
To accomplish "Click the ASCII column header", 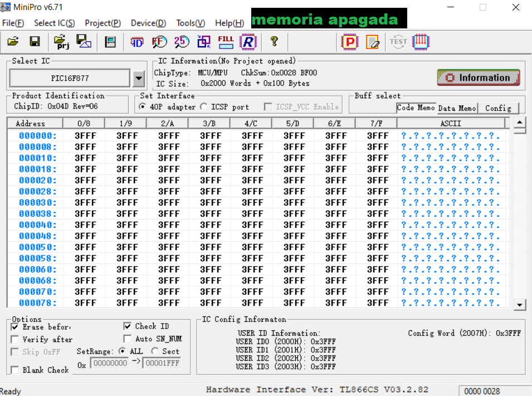I will (x=451, y=123).
